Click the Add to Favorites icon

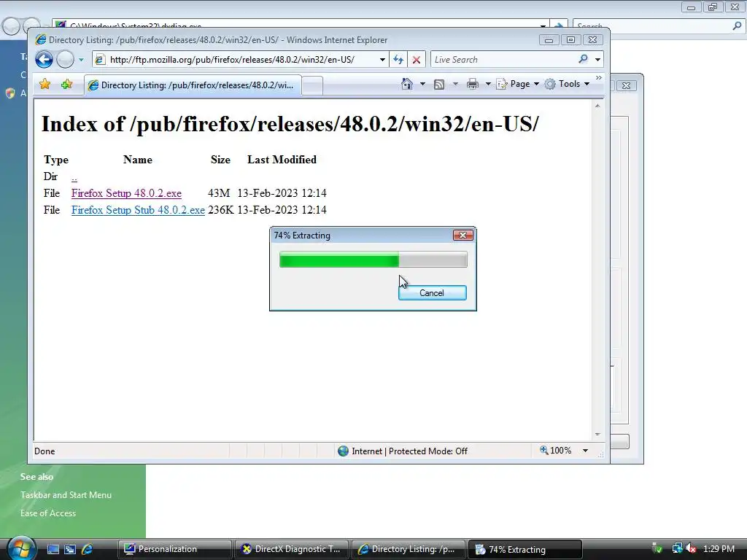pos(66,85)
